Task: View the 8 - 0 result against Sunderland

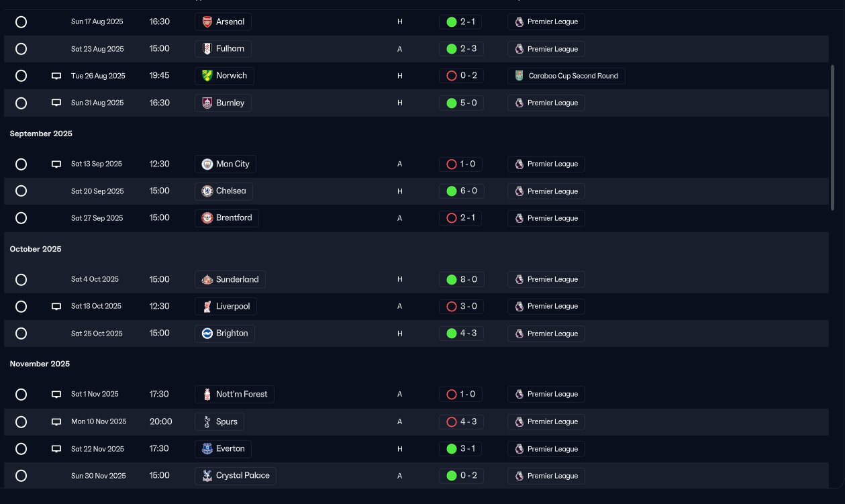Action: (460, 280)
